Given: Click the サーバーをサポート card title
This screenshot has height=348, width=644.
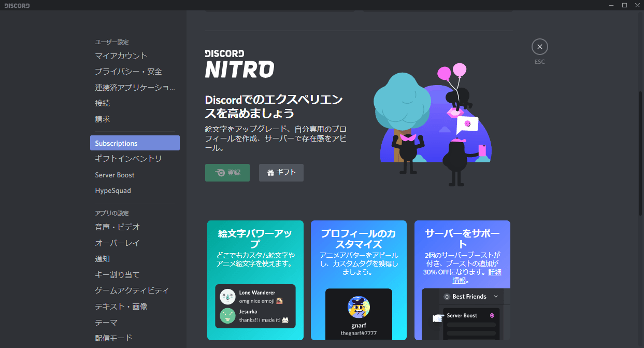Looking at the screenshot, I should click(462, 239).
